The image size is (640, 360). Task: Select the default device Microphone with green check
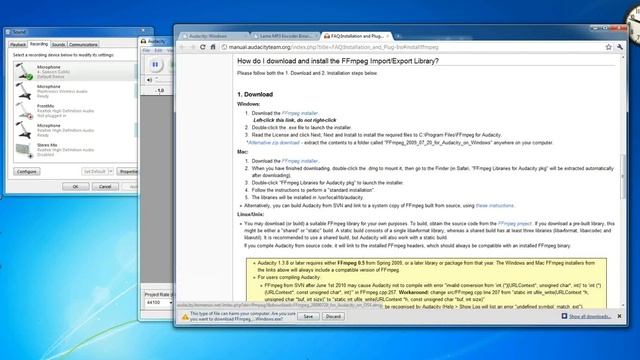point(75,71)
